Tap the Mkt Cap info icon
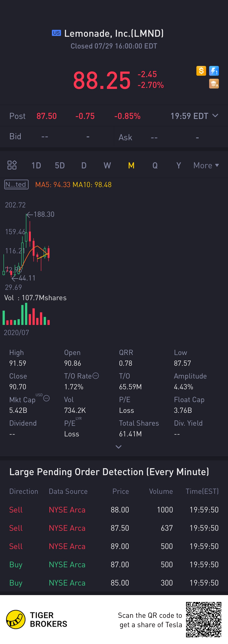The height and width of the screenshot is (644, 228). (46, 398)
